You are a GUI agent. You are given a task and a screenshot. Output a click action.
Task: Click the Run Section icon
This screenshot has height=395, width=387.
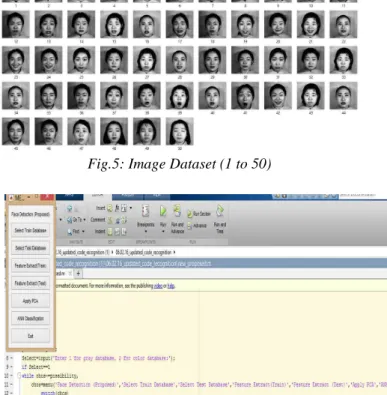click(x=190, y=214)
